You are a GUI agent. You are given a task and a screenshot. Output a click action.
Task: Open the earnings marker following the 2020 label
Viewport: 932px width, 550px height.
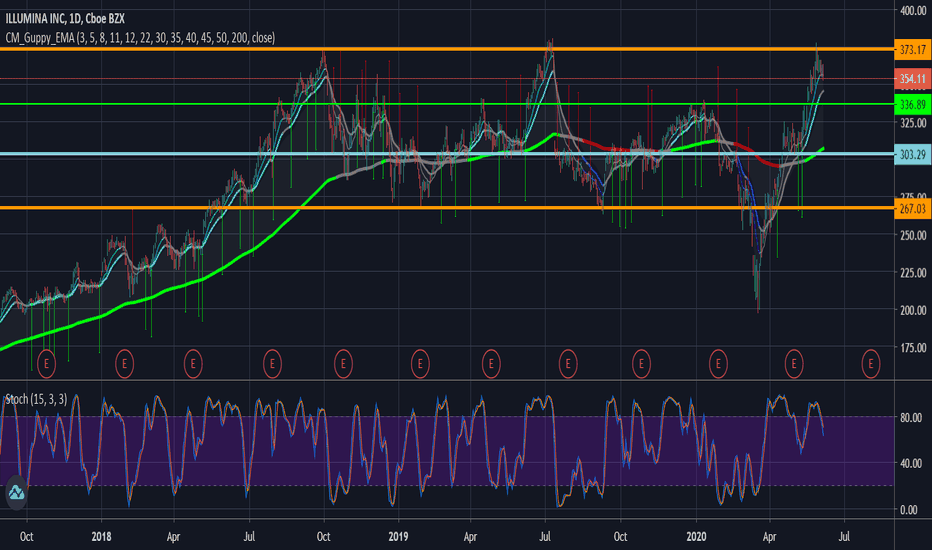click(x=718, y=363)
